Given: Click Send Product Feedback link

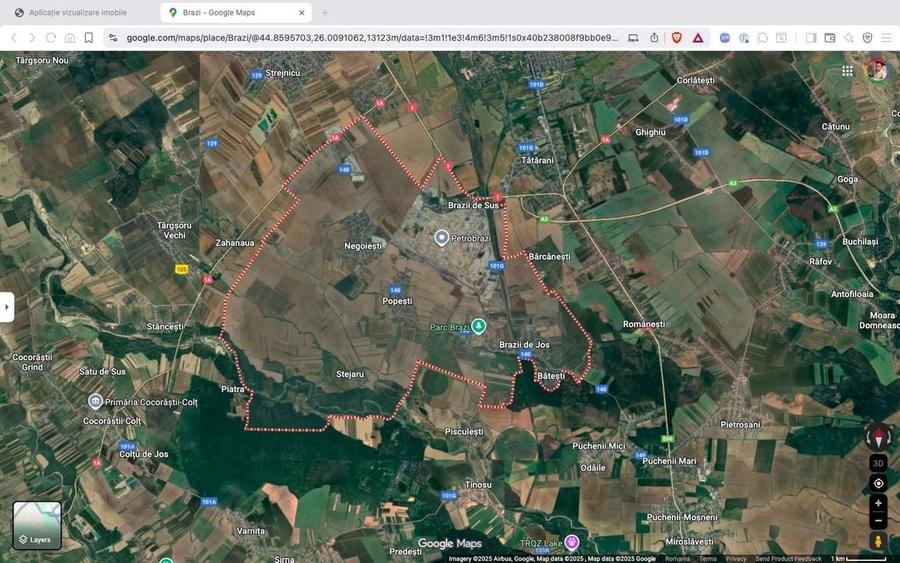Looking at the screenshot, I should click(789, 559).
